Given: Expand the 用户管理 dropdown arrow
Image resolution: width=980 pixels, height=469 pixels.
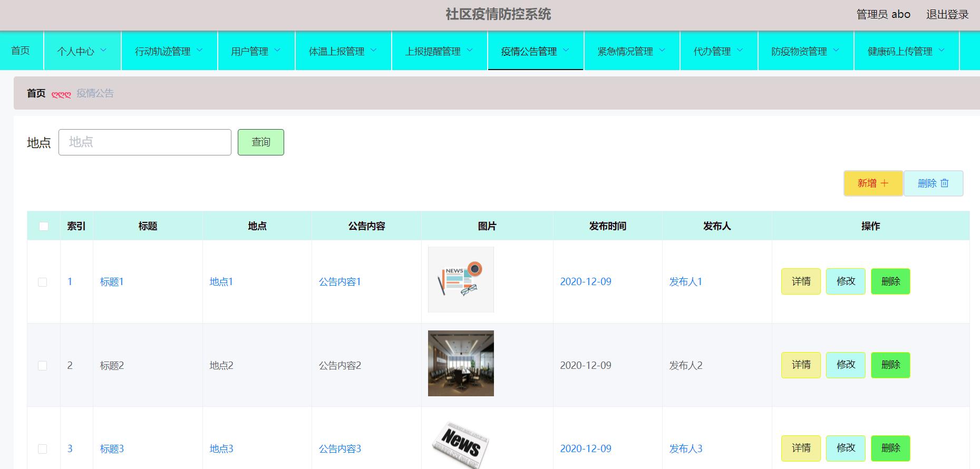Looking at the screenshot, I should click(277, 51).
